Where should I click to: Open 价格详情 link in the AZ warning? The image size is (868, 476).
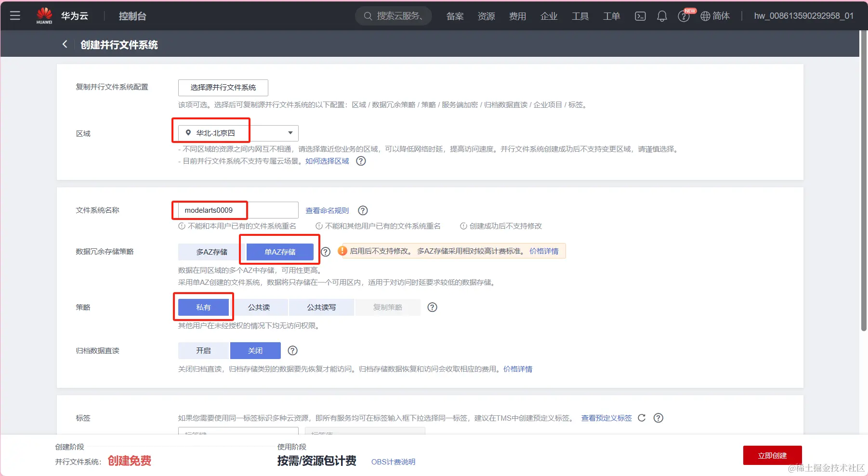(x=544, y=251)
